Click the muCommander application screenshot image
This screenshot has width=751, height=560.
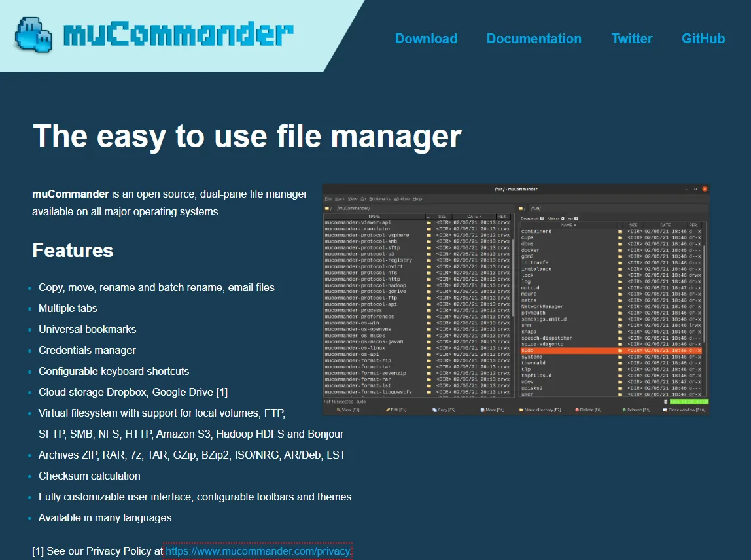point(516,300)
